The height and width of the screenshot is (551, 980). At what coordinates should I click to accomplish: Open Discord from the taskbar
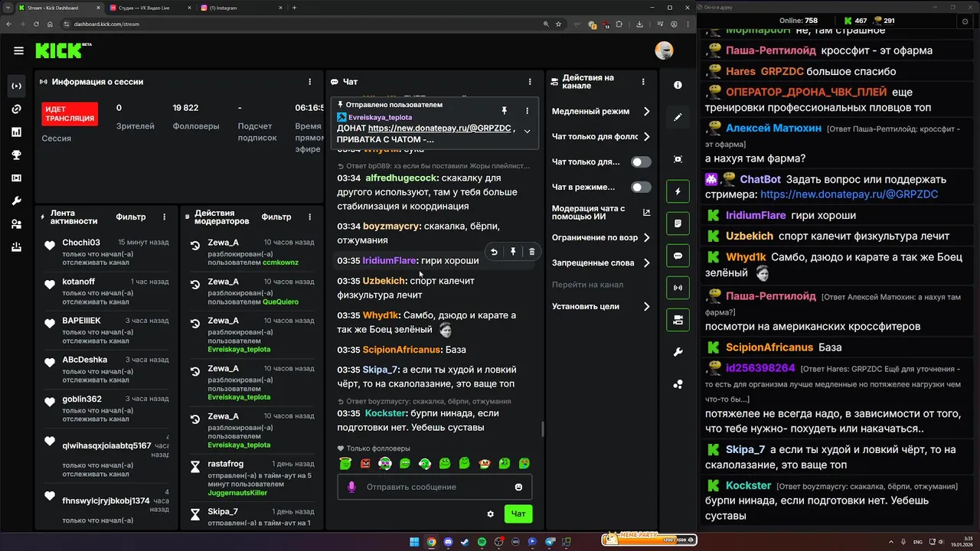448,542
